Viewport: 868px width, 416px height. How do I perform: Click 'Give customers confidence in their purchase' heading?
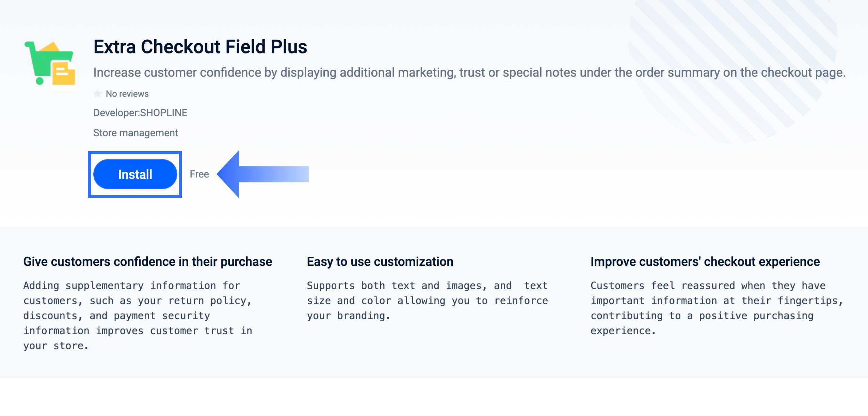coord(147,261)
